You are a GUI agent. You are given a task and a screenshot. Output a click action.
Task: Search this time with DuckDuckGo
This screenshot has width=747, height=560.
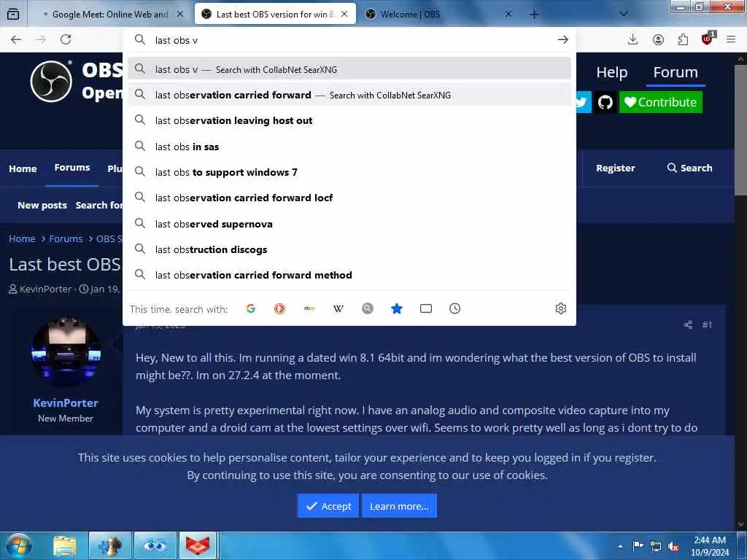[279, 308]
